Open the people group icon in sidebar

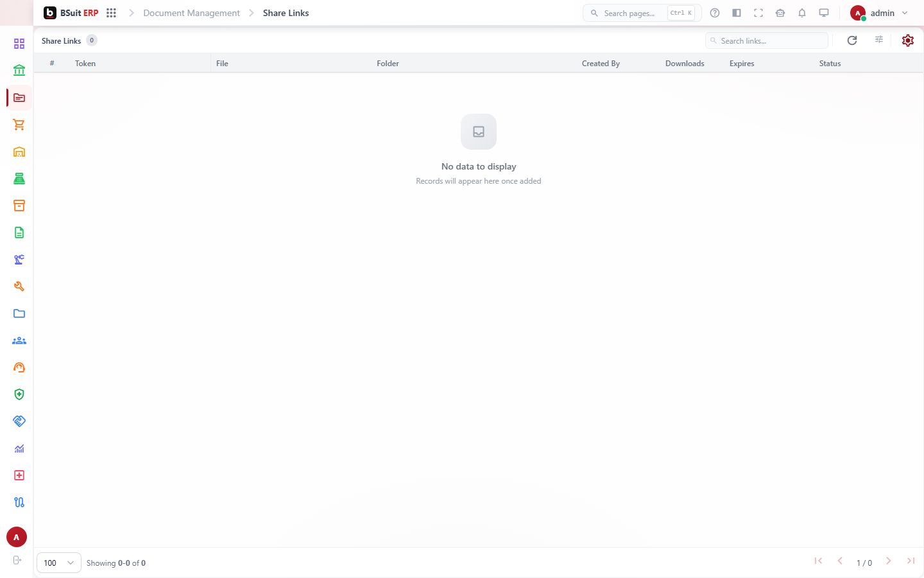[19, 340]
